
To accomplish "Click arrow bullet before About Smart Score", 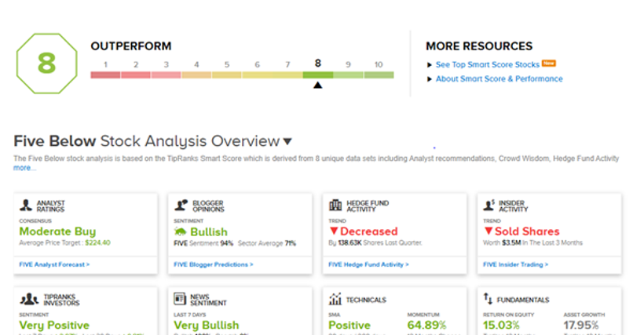I will click(429, 79).
